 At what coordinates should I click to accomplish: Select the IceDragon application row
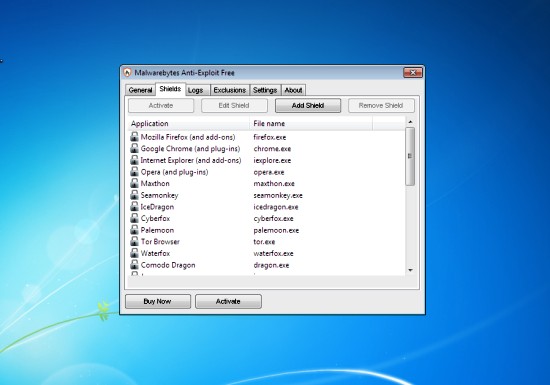(x=266, y=207)
